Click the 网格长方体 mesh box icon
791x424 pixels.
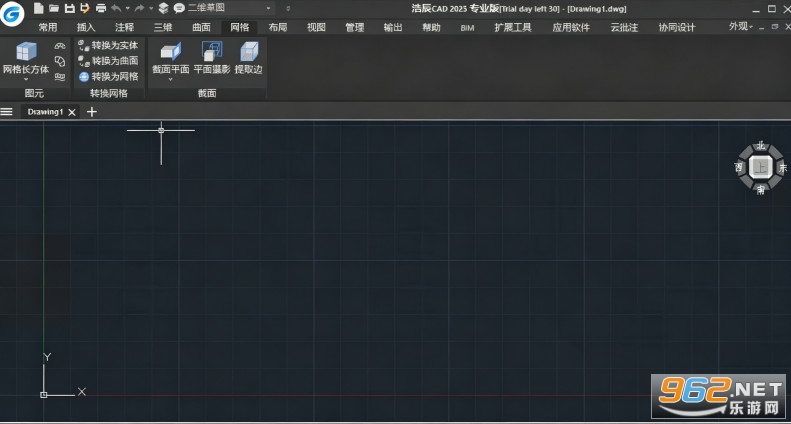coord(26,51)
